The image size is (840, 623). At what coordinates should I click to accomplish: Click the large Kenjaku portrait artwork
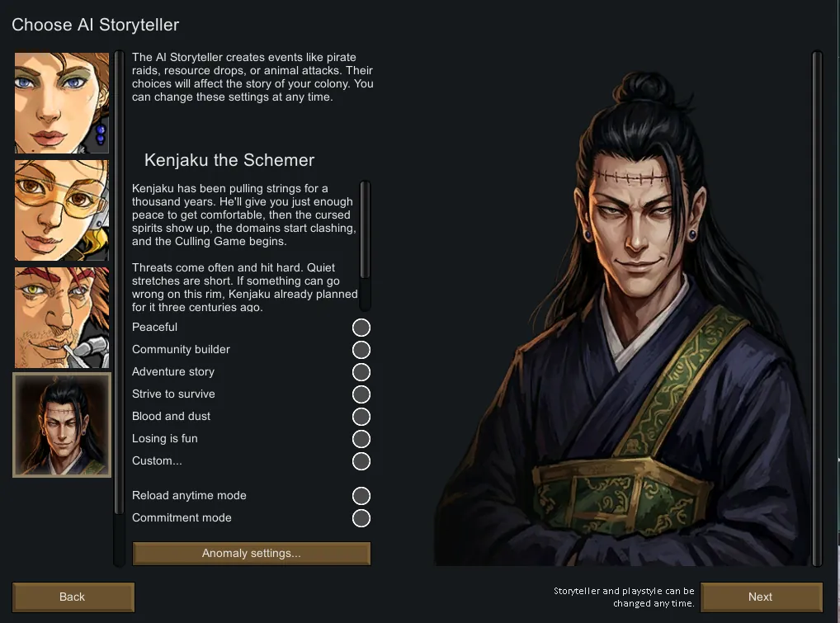[x=621, y=319]
